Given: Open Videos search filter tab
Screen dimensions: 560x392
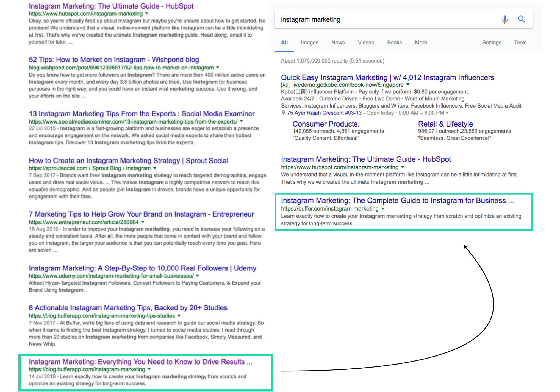Looking at the screenshot, I should click(365, 43).
